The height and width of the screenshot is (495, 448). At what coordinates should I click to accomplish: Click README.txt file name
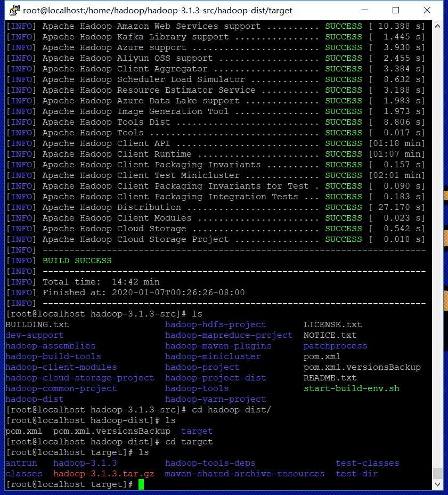330,378
